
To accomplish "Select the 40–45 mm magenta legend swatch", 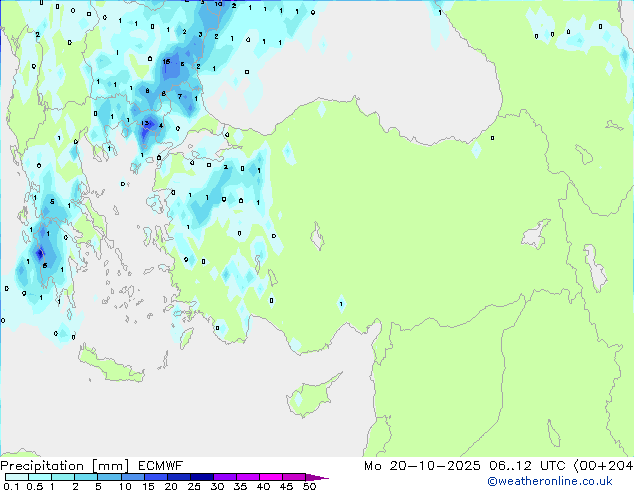I will tap(271, 477).
